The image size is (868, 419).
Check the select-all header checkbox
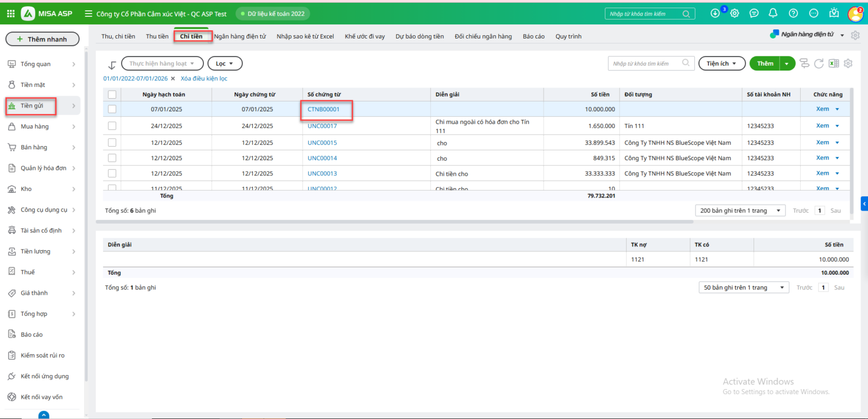pos(112,94)
